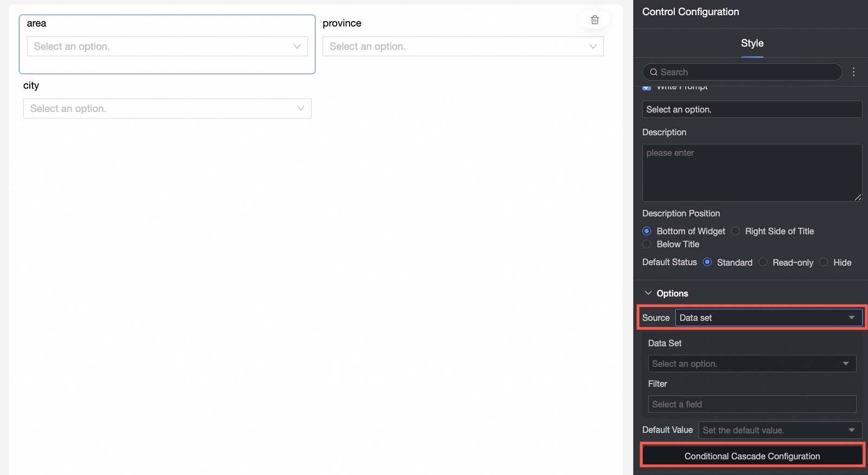This screenshot has width=868, height=475.
Task: Switch to the Style tab
Action: coord(752,43)
